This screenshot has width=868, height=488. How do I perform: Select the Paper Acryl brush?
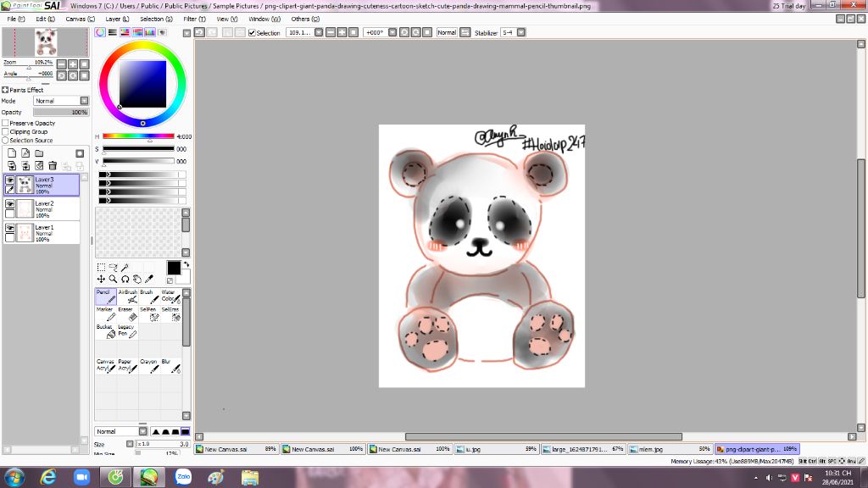coord(127,366)
